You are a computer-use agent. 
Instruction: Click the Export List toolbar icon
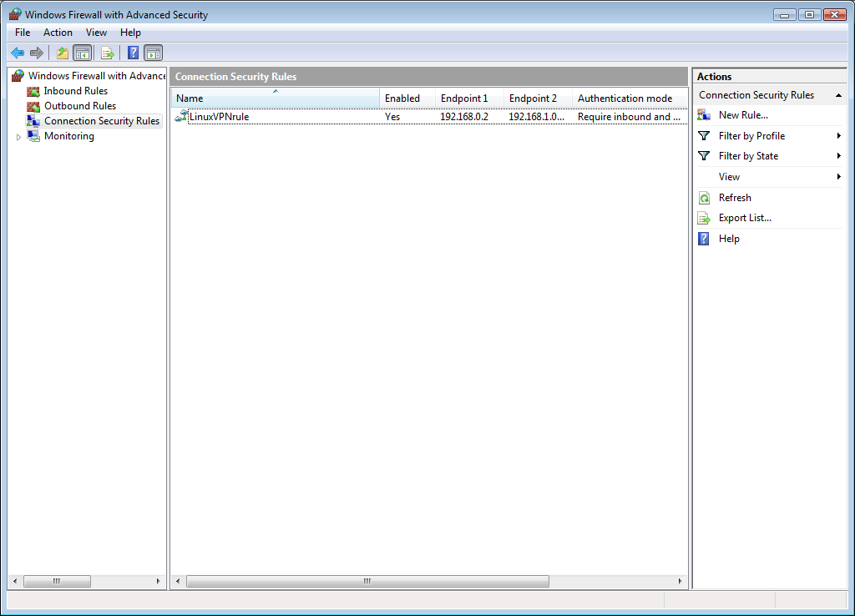(108, 53)
